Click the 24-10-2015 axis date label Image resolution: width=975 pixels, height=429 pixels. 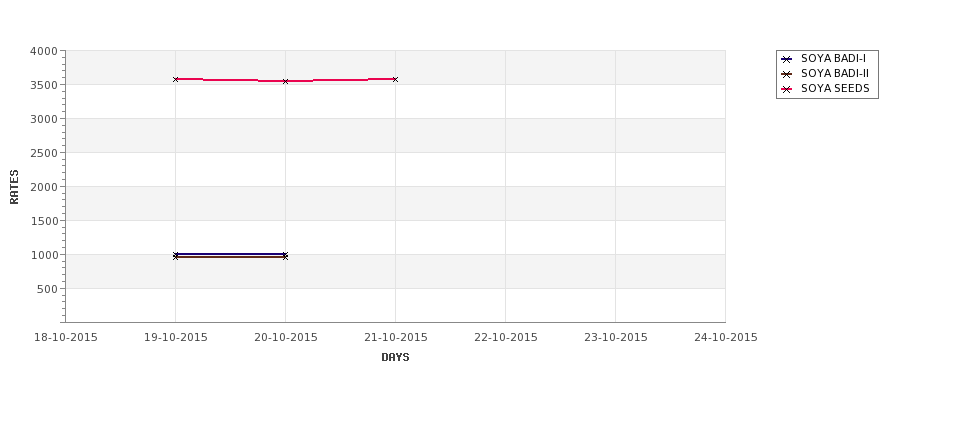[x=726, y=338]
